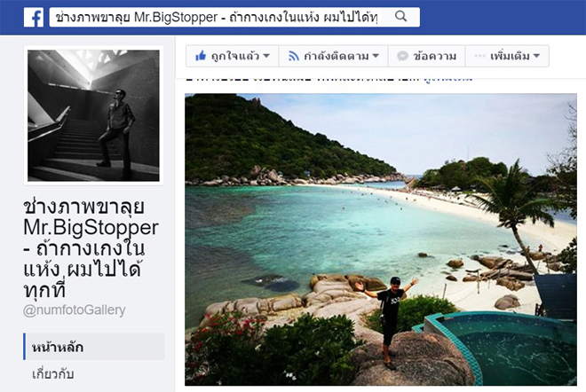
Task: Open the เพิ่มเติม dropdown arrow
Action: coord(536,56)
